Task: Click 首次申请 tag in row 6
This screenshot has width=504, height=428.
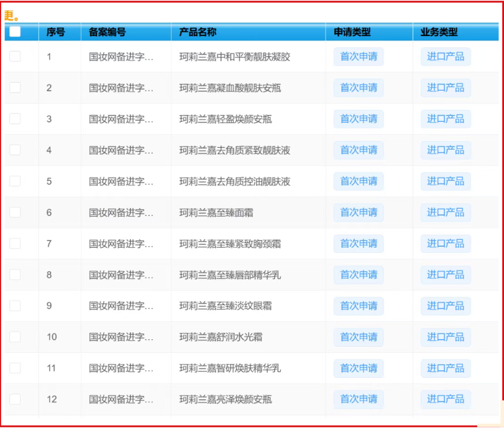Action: click(359, 212)
